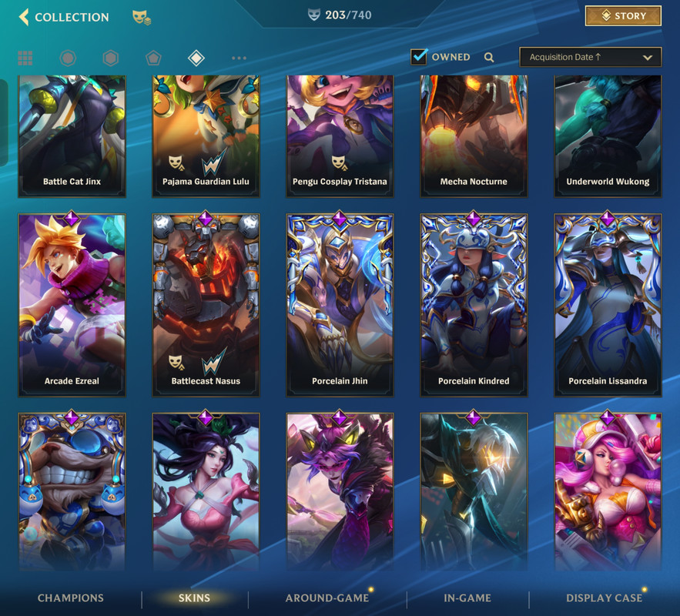Select the Porcelain Jhin skin card
The image size is (680, 616).
pyautogui.click(x=340, y=305)
